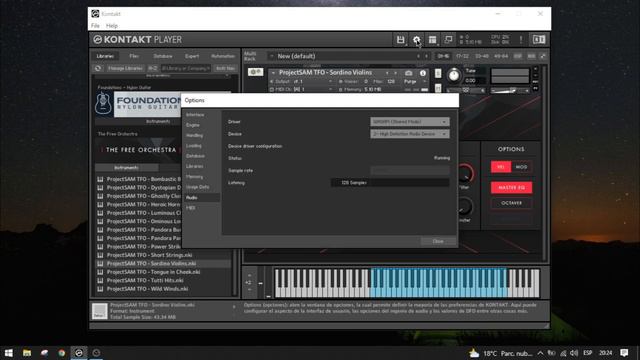Click previous multi arrow next to New (default)
Screen dimensions: 640x360
[418, 56]
